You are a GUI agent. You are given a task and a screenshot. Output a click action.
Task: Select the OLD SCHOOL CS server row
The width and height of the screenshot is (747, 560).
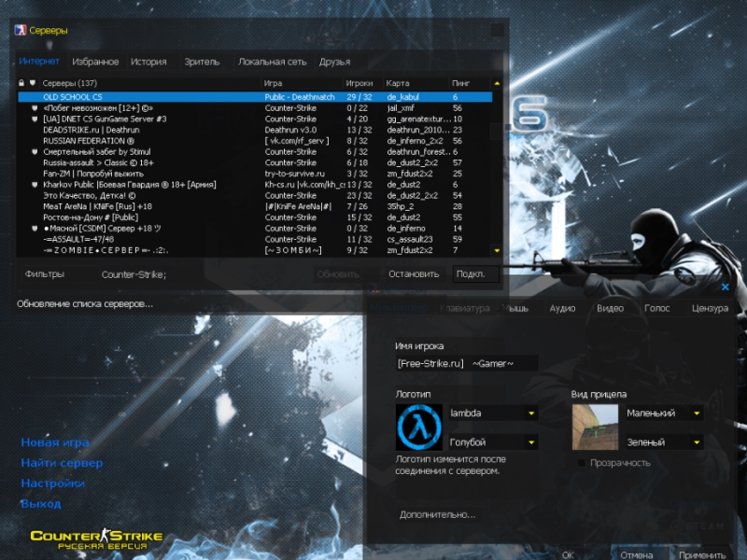[x=255, y=97]
